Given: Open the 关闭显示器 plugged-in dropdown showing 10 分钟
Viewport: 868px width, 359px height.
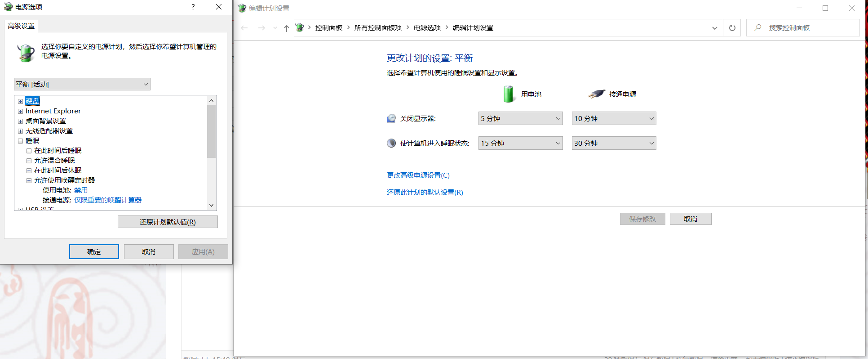Looking at the screenshot, I should click(614, 118).
